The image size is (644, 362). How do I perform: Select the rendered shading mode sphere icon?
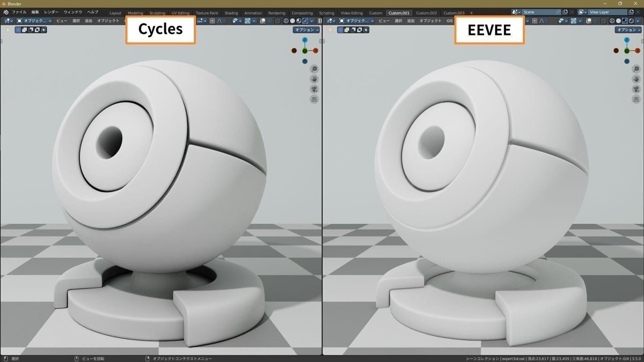305,20
